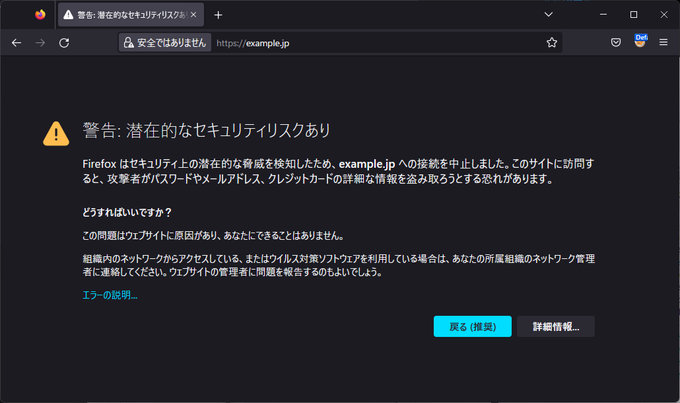Open the Firefox hamburger menu
The height and width of the screenshot is (403, 680).
click(x=664, y=43)
